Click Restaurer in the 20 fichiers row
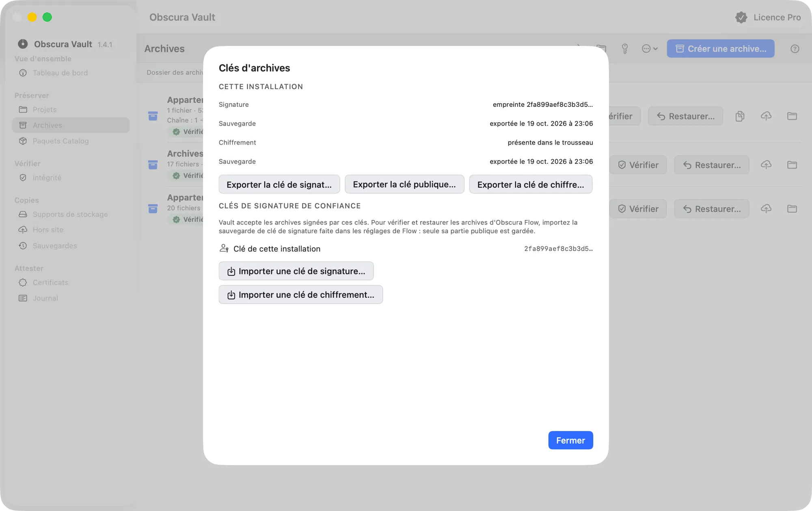812x511 pixels. [x=712, y=209]
